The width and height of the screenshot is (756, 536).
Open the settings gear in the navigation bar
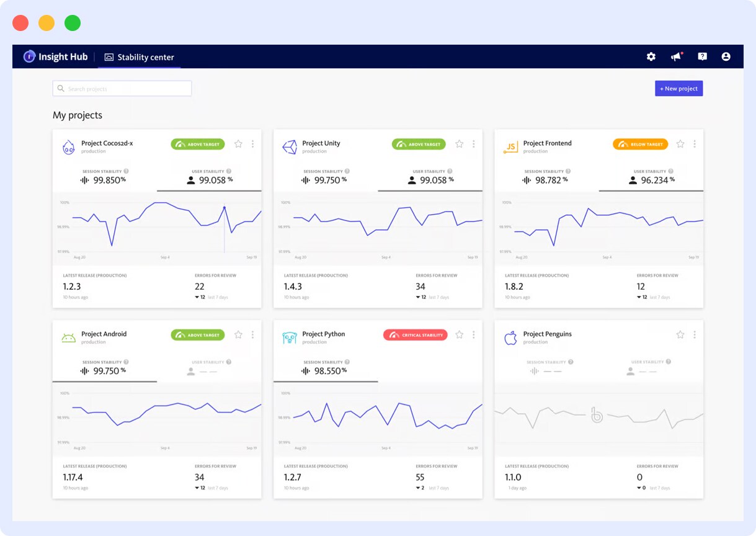coord(651,56)
